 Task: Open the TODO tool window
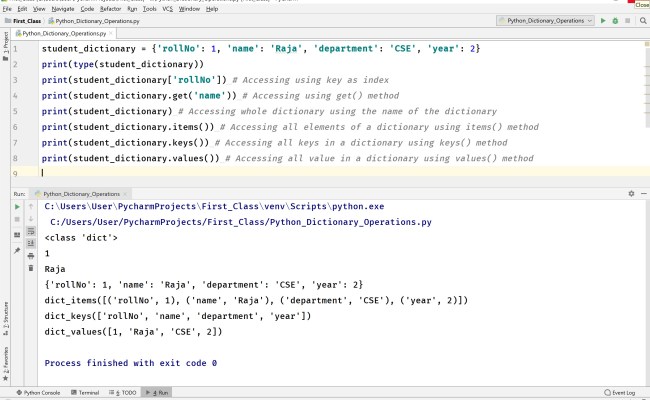point(123,393)
